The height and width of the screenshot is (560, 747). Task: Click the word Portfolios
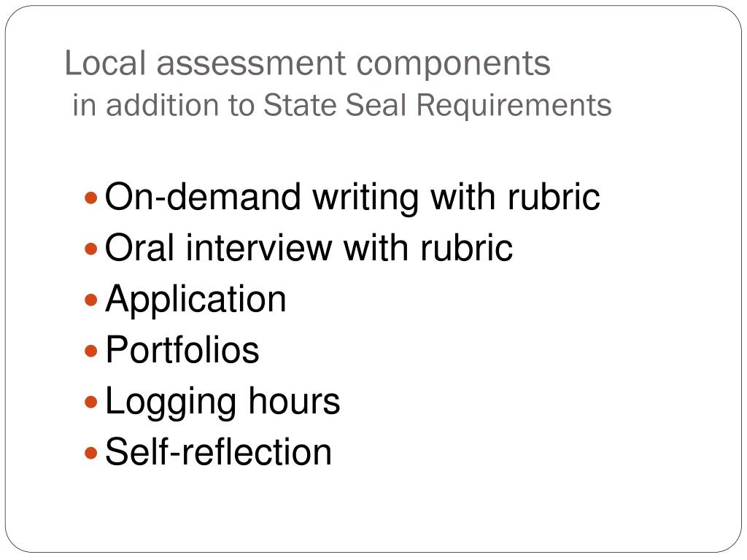pyautogui.click(x=182, y=350)
